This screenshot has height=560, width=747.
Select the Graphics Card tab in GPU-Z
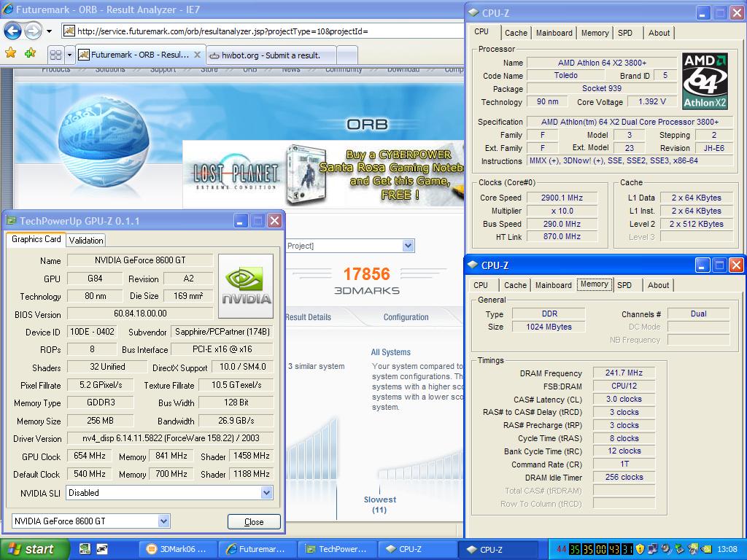[36, 239]
